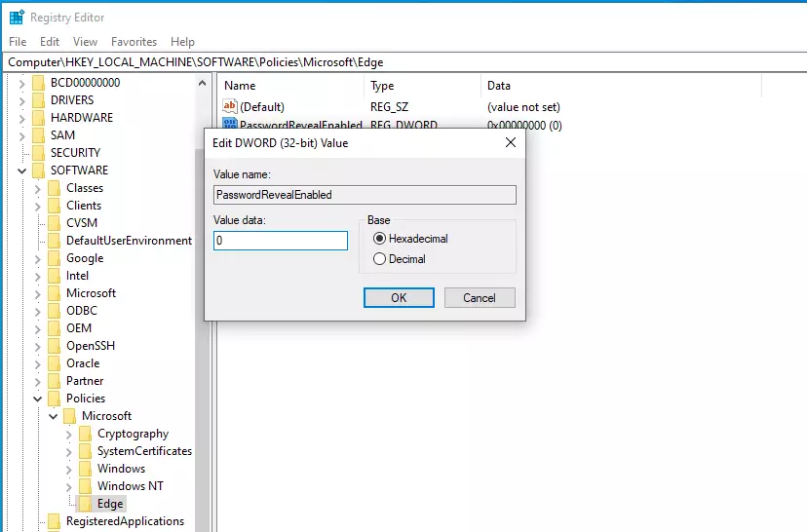Click the Value name field

tap(365, 195)
